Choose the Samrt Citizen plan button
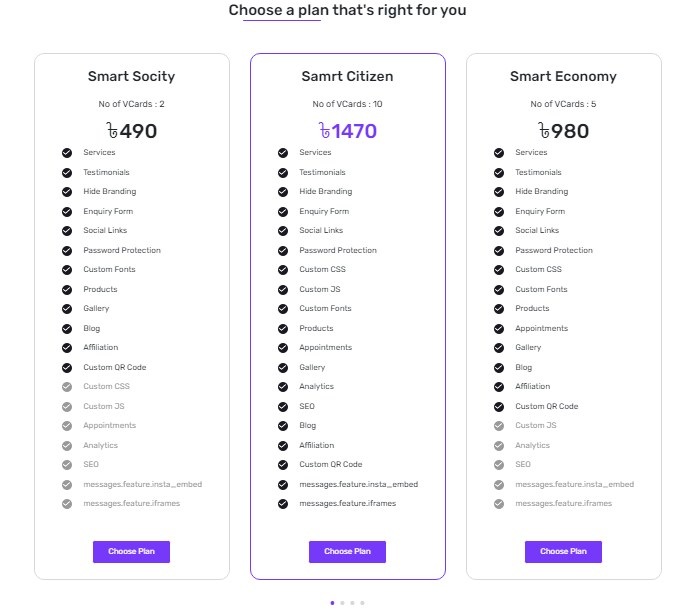Viewport: 690px width, 611px height. [x=347, y=551]
